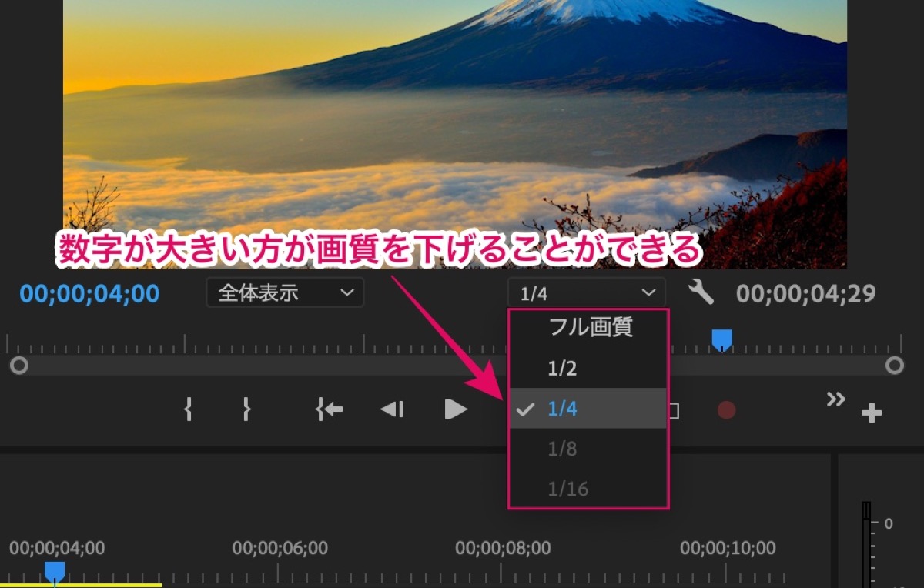Image resolution: width=924 pixels, height=588 pixels.
Task: Click the blue playhead on the monitor ruler
Action: coord(721,339)
